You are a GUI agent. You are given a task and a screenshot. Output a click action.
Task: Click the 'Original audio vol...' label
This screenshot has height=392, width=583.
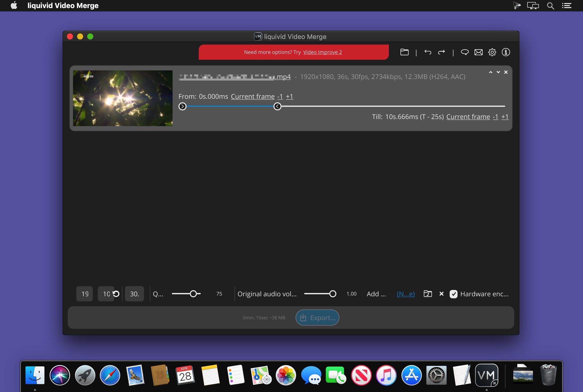[267, 294]
